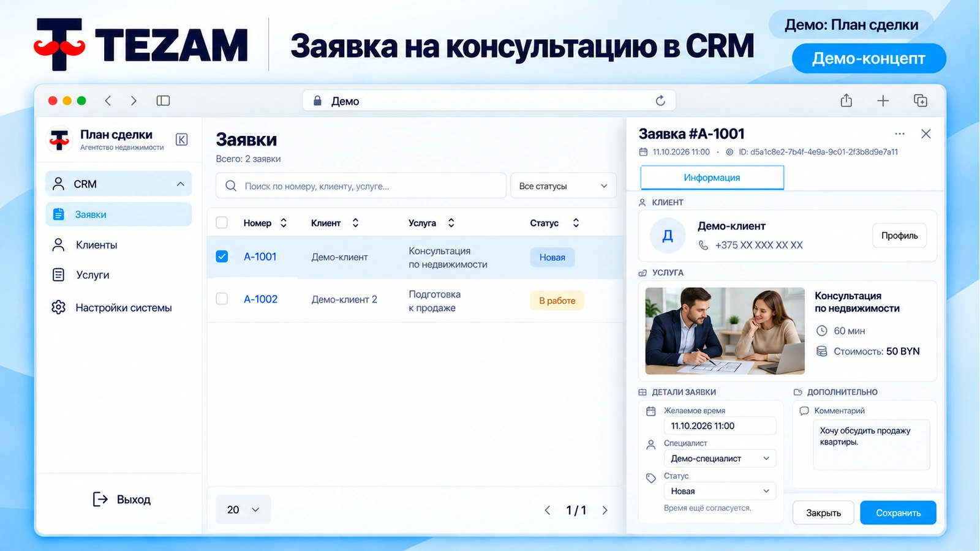Viewport: 980px width, 551px height.
Task: Go forward with the browser forward arrow
Action: click(134, 100)
